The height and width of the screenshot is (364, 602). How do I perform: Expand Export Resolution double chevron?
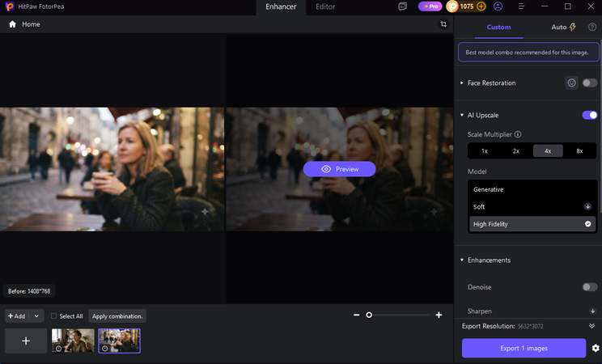pyautogui.click(x=592, y=326)
